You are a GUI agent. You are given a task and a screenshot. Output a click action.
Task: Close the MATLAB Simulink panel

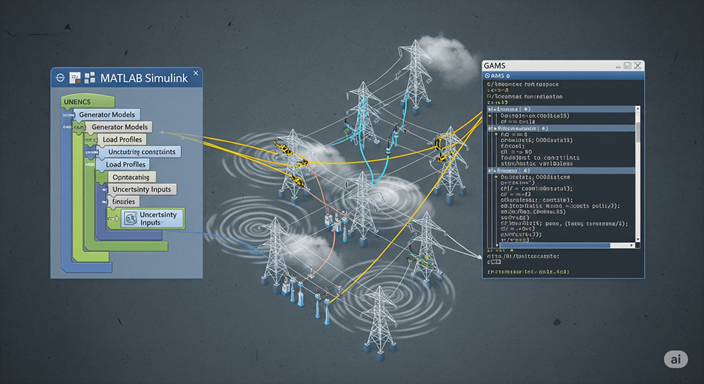[196, 73]
